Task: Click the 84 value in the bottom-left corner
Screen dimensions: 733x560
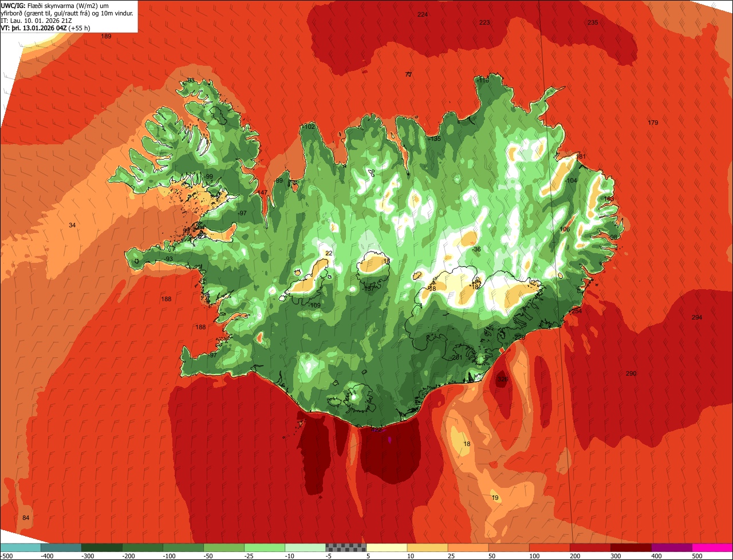Action: pyautogui.click(x=26, y=518)
